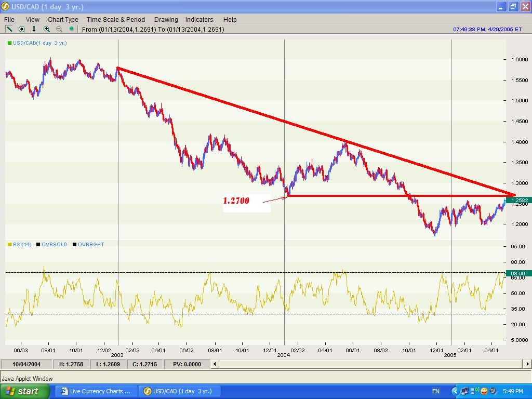Click the 2003 year label on time axis

tap(117, 355)
